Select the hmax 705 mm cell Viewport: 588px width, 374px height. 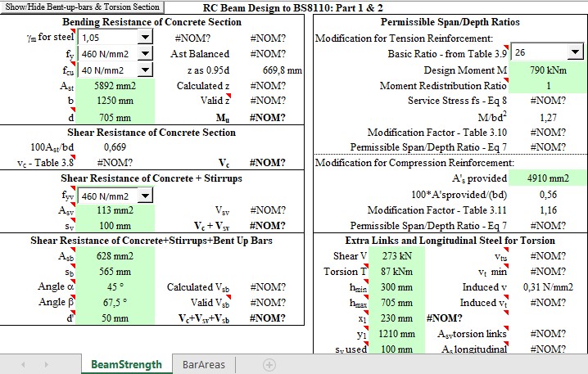point(396,303)
